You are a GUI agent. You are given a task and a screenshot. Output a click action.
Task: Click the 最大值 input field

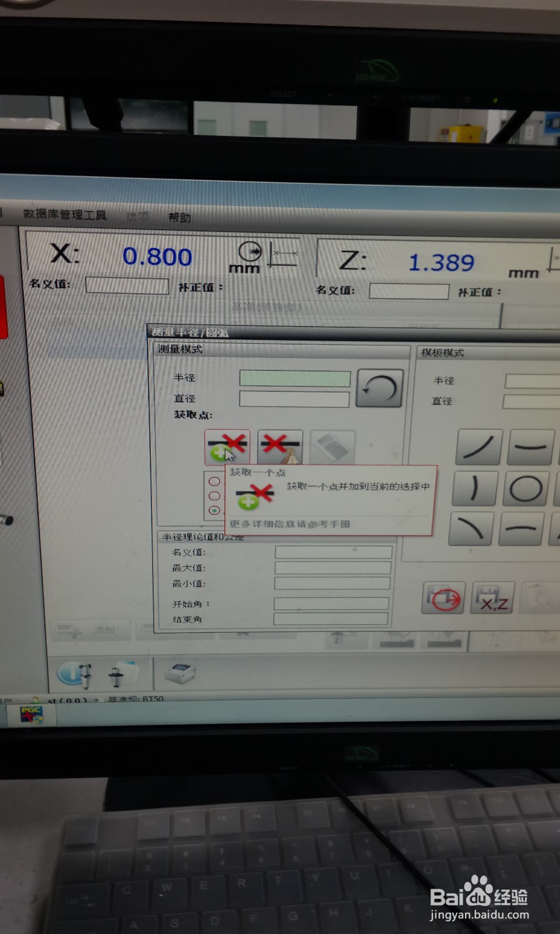332,568
